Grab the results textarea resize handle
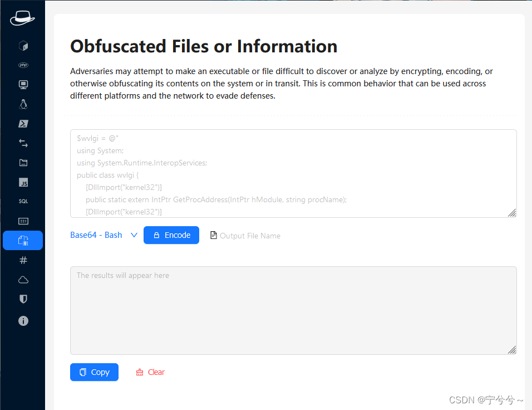This screenshot has width=532, height=410. pos(512,350)
